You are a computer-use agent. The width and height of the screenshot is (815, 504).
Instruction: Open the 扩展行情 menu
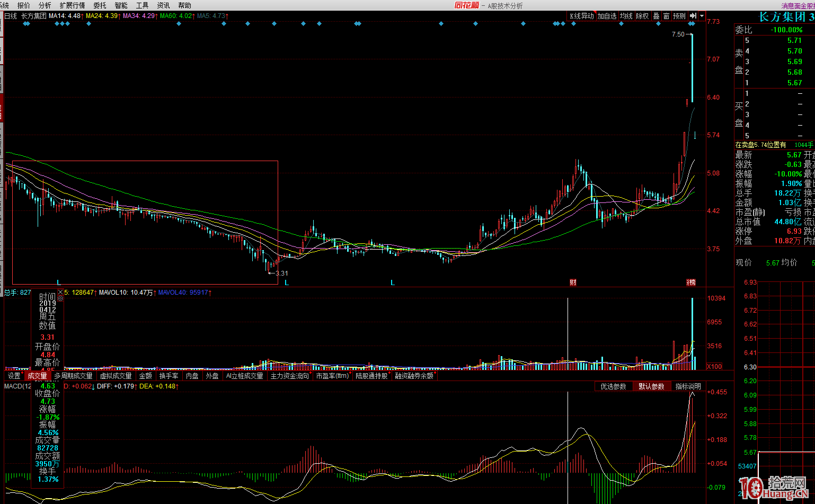pos(72,5)
